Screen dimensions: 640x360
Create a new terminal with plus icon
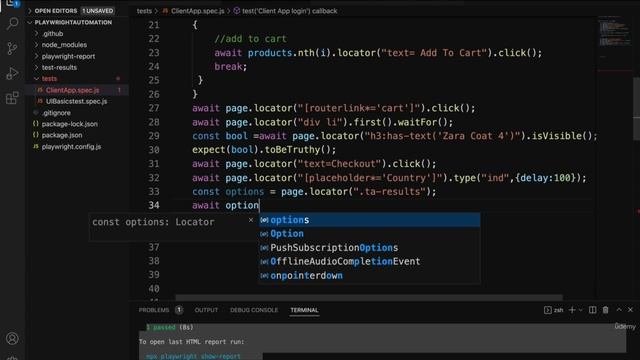click(572, 310)
